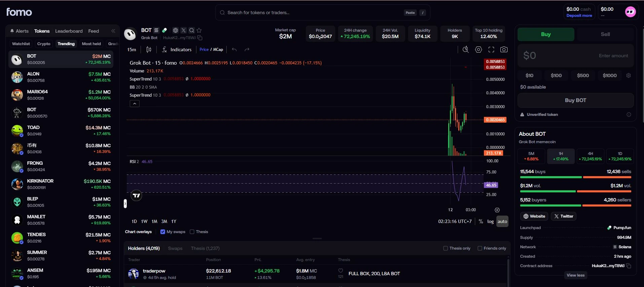Open the pink profile avatar menu
Screen dimensions: 644x287
point(630,12)
